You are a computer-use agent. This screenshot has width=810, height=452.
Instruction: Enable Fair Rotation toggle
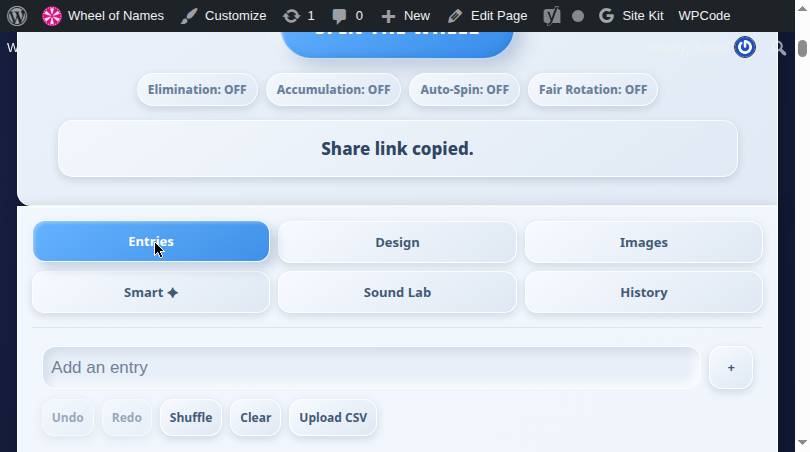pos(593,90)
